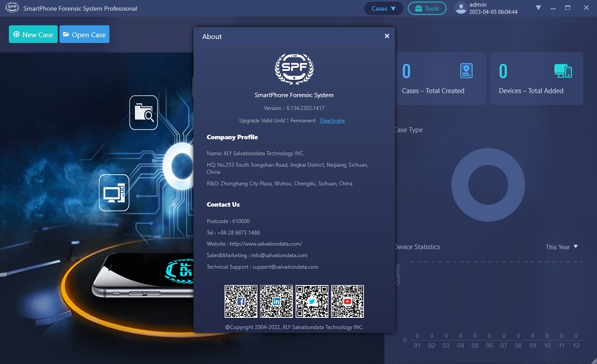Click the SPF logo in About dialog

[294, 69]
